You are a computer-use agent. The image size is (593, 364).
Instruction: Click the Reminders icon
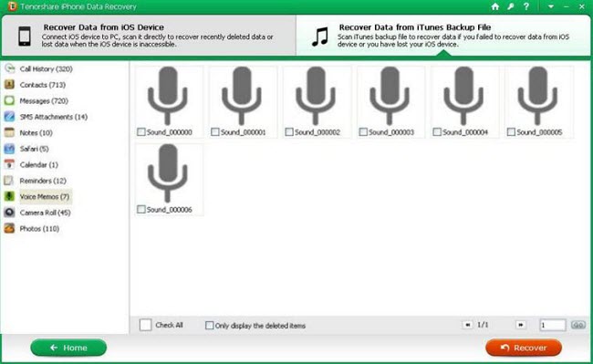[x=9, y=181]
